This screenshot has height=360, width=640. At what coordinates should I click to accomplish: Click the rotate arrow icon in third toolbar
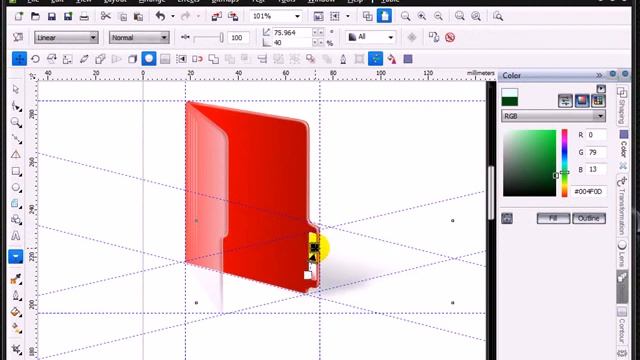click(36, 59)
